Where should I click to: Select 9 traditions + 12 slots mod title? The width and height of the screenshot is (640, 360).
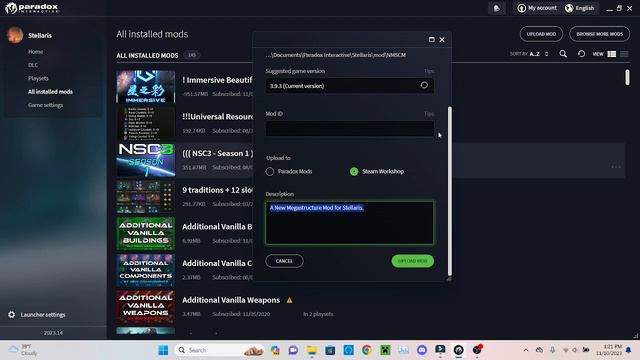click(x=217, y=190)
